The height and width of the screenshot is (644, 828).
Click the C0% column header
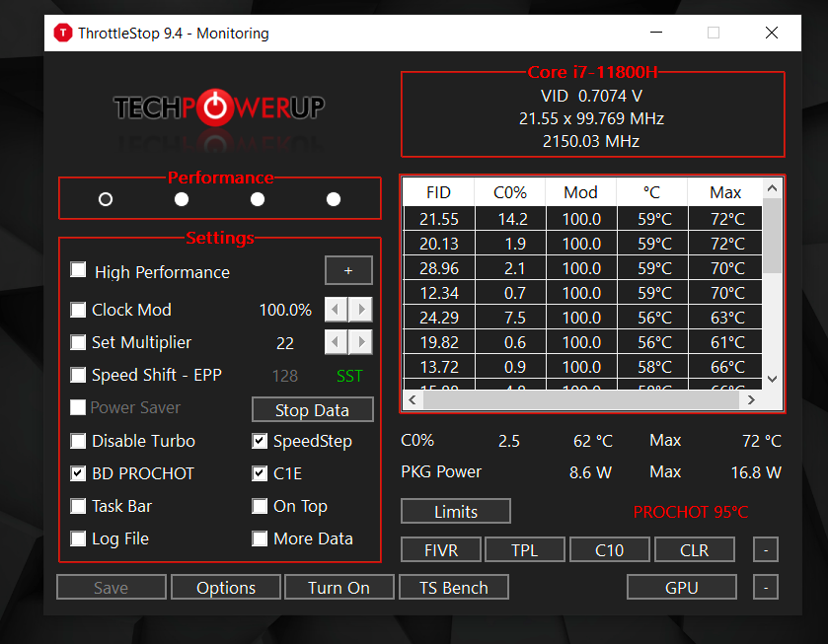(510, 192)
